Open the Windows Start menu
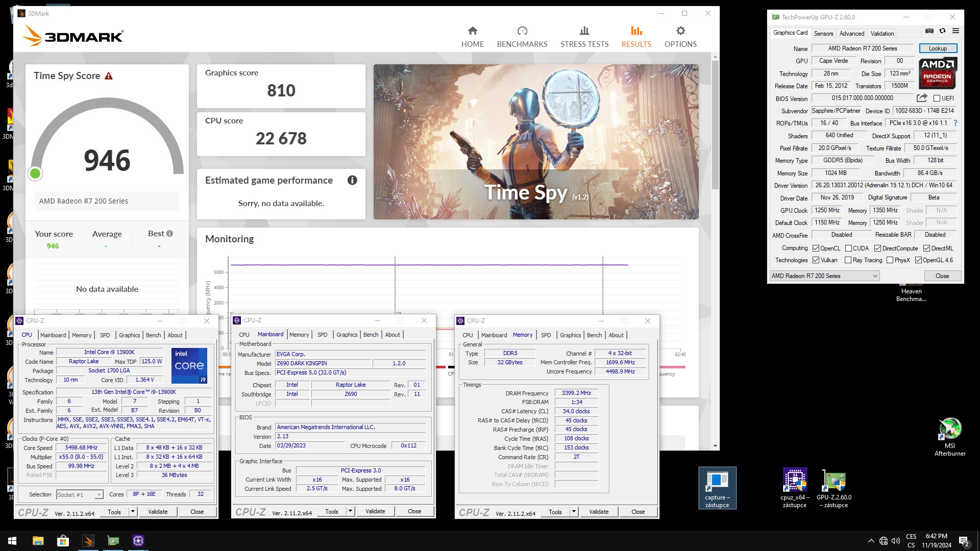Screen dimensions: 980x551 coord(12,541)
